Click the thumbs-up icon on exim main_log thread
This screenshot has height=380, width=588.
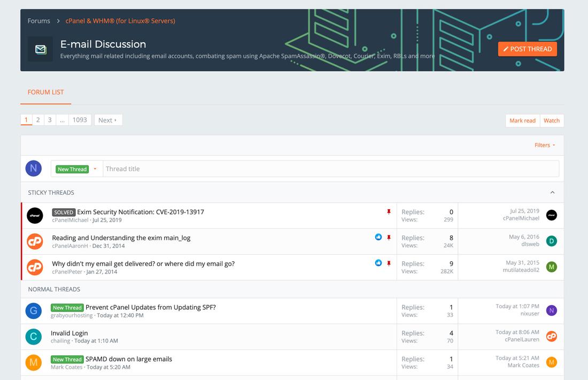tap(378, 236)
